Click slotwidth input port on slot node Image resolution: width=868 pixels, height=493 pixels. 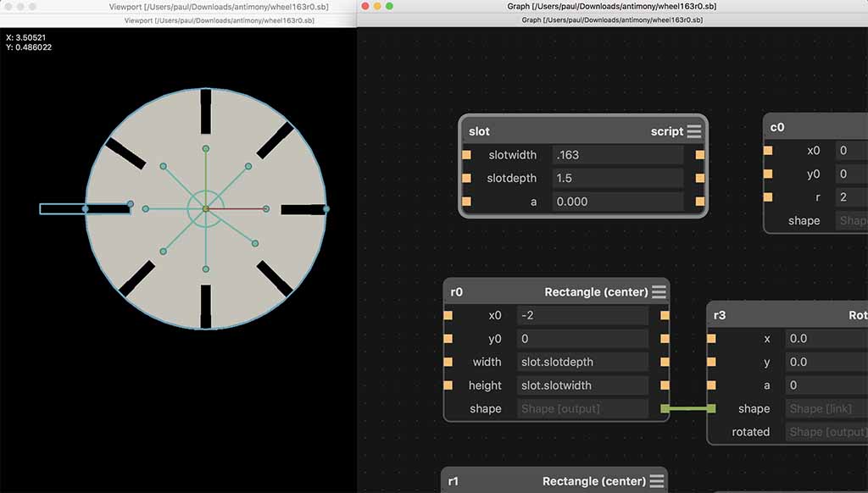click(x=467, y=155)
